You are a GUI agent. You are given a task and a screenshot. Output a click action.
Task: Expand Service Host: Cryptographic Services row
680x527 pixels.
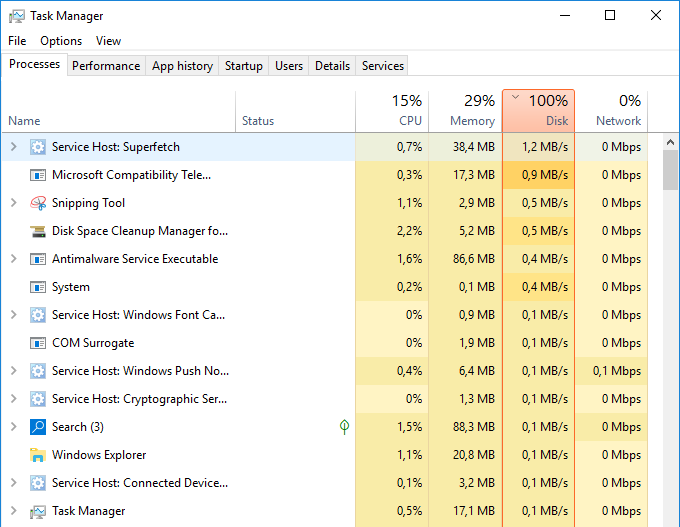[x=14, y=399]
